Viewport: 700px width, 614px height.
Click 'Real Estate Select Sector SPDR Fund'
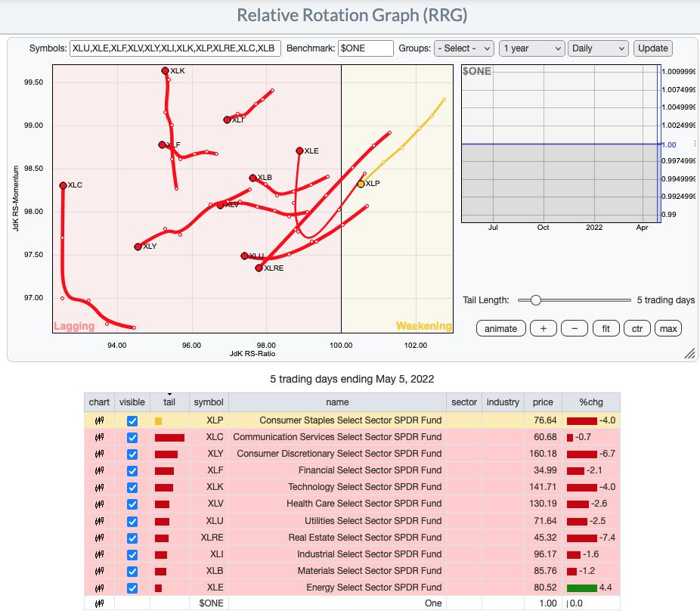(x=364, y=538)
